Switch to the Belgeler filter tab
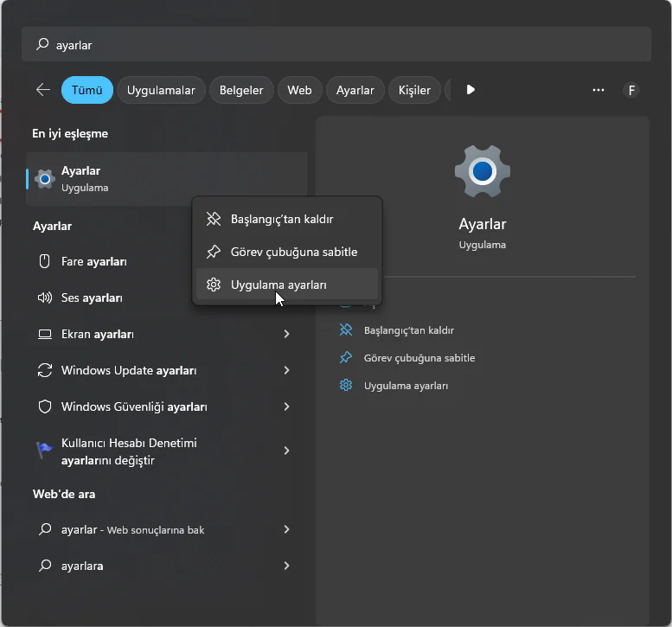Image resolution: width=672 pixels, height=627 pixels. (241, 90)
